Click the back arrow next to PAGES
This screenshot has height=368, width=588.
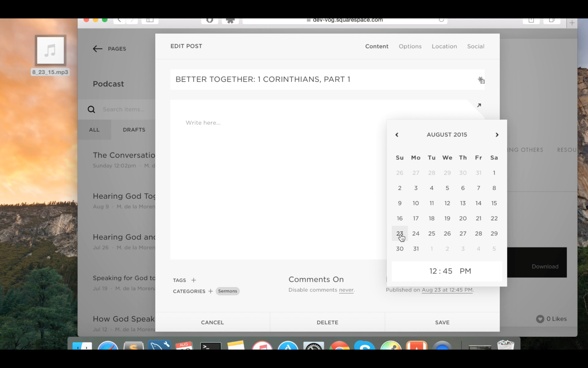(x=97, y=49)
